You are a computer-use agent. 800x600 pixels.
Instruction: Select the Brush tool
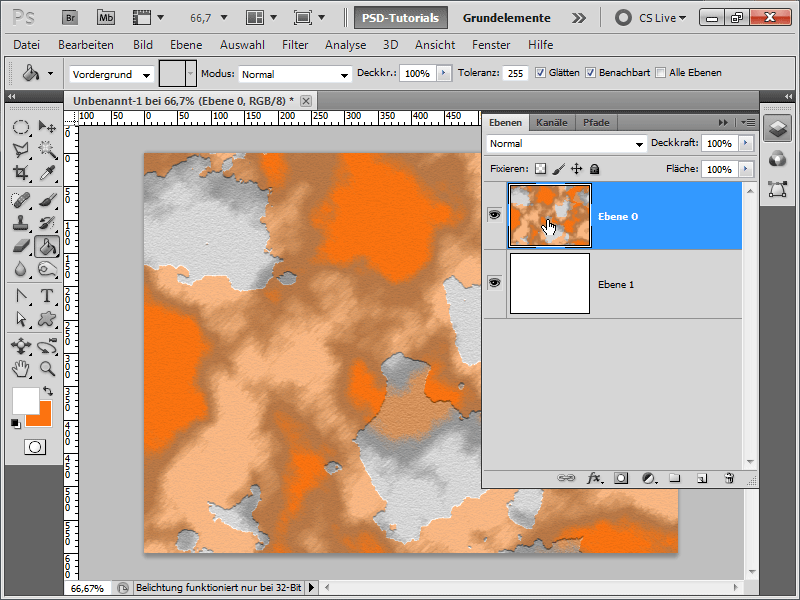coord(47,200)
